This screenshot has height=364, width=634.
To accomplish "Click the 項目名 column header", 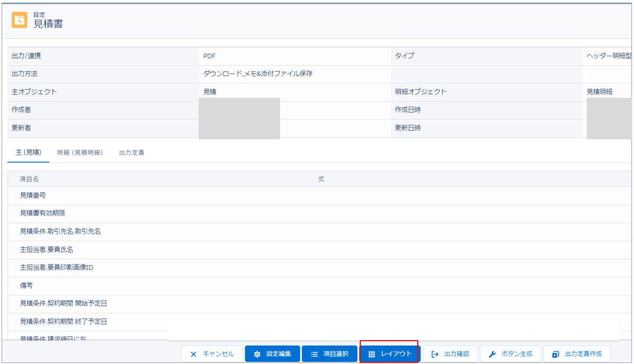I will tap(29, 180).
